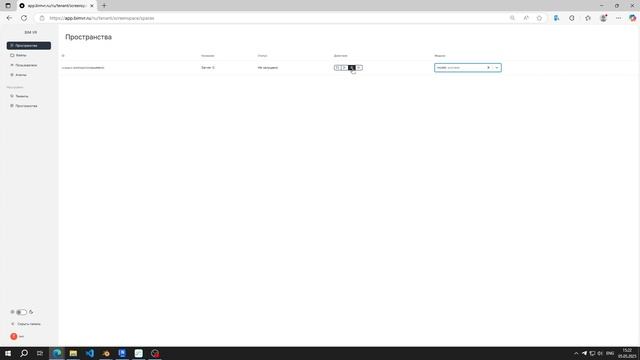Open Task View on the taskbar
The width and height of the screenshot is (640, 360).
pos(40,353)
